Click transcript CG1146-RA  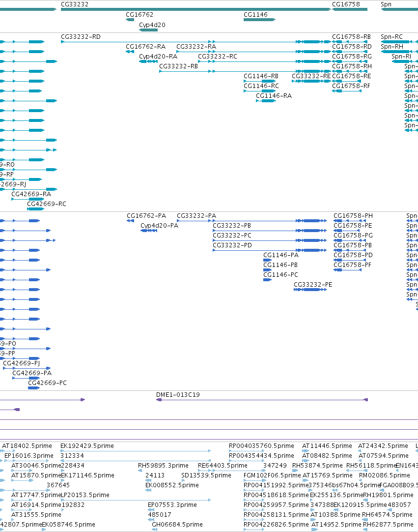[x=274, y=96]
